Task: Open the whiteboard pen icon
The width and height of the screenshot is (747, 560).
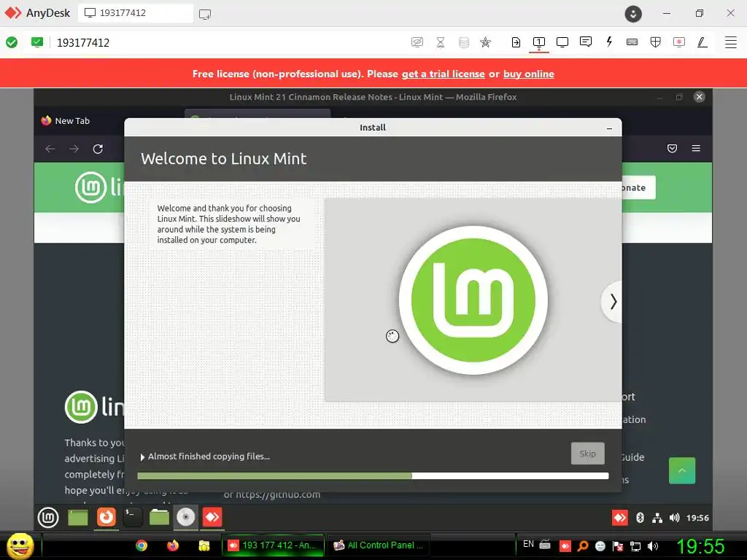Action: (703, 42)
